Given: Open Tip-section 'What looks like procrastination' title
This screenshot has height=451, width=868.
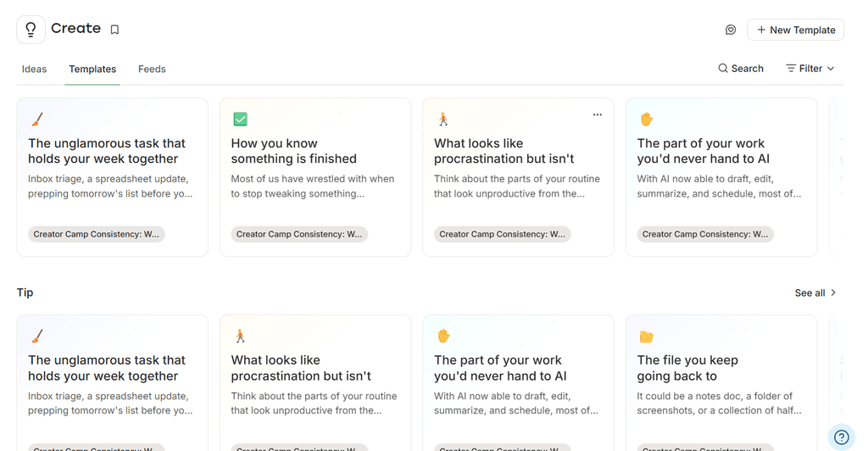Looking at the screenshot, I should (x=301, y=368).
